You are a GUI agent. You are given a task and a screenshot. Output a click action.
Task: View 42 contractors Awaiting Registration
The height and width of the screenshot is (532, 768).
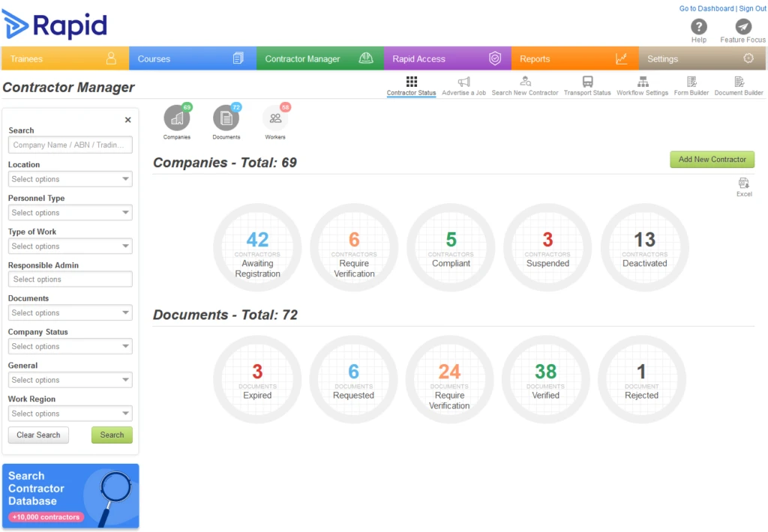point(257,248)
